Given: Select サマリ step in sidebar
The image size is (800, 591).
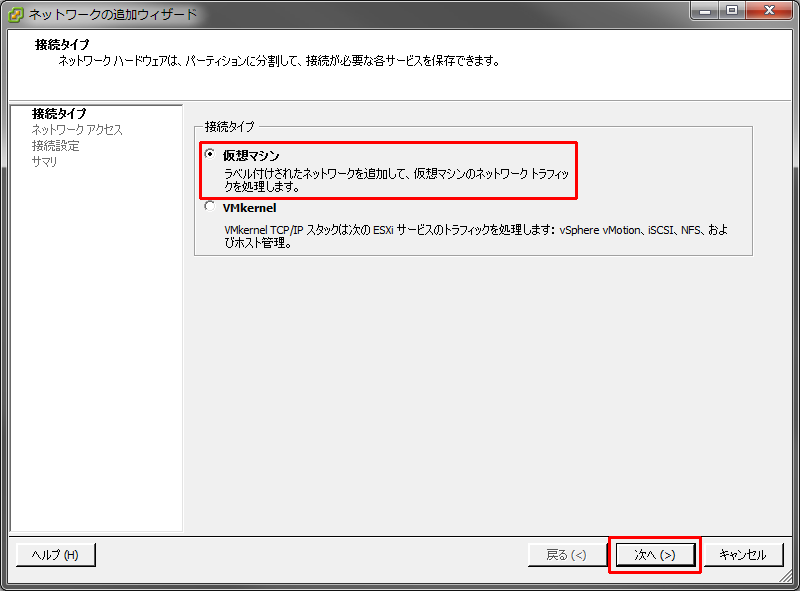Looking at the screenshot, I should [x=44, y=162].
